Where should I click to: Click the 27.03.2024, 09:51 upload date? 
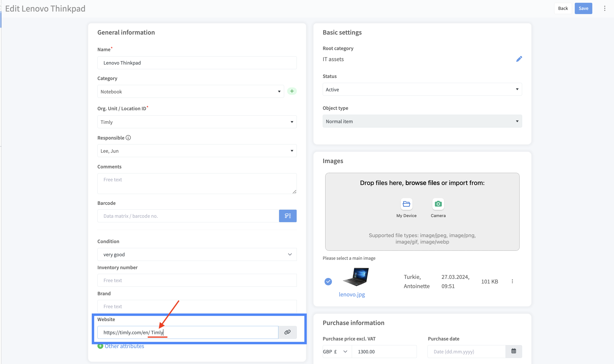(x=455, y=281)
